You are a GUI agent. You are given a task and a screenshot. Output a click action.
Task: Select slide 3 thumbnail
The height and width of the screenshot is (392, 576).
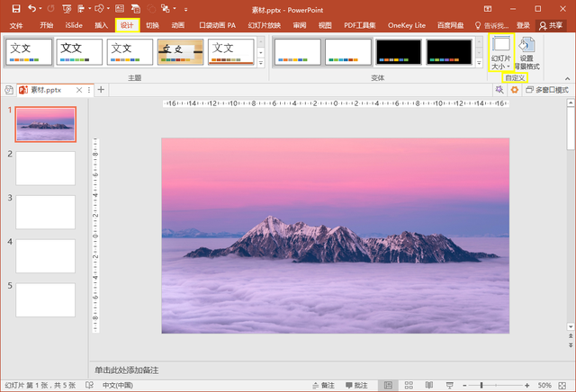point(46,212)
